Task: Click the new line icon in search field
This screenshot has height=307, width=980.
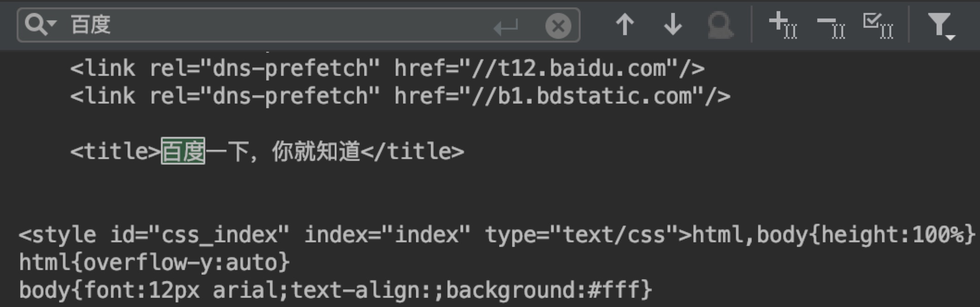Action: click(506, 27)
